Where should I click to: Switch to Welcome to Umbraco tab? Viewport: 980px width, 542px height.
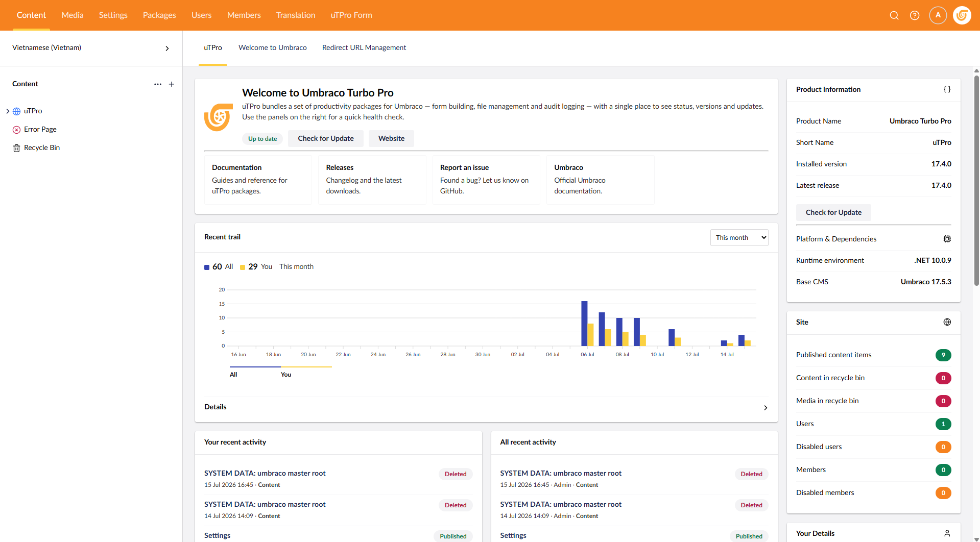[273, 48]
